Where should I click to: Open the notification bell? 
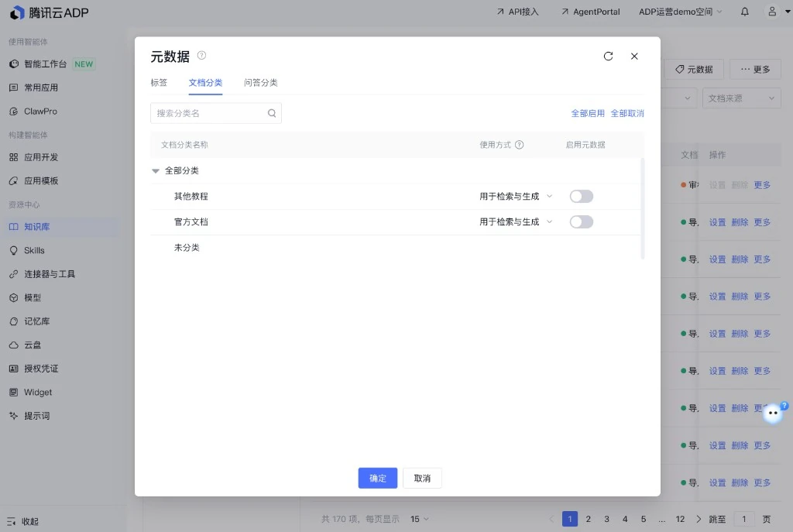(x=744, y=12)
